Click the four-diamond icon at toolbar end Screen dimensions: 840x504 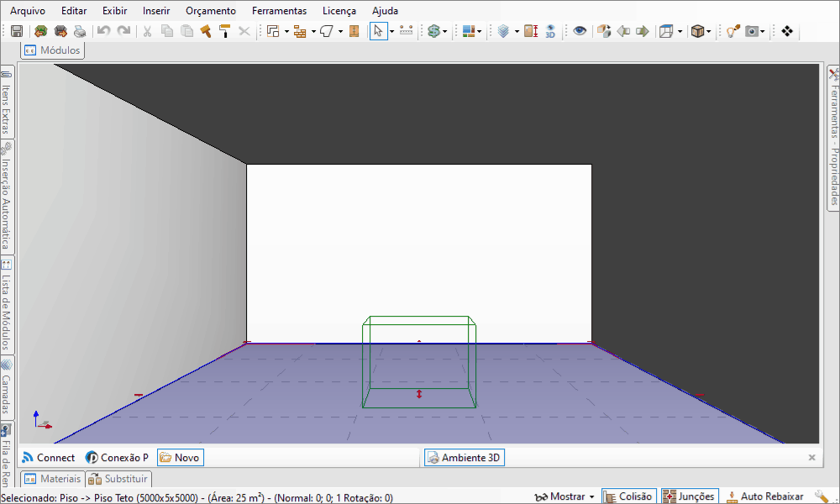pos(787,31)
